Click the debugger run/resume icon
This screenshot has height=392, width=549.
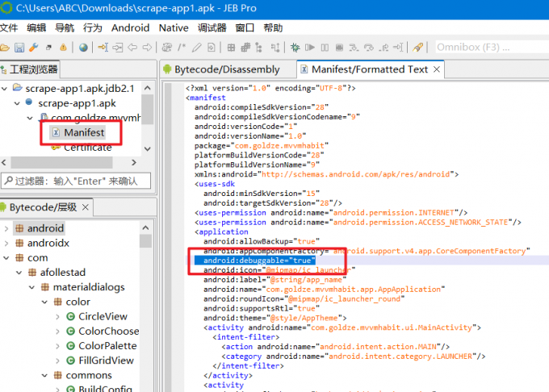(311, 48)
